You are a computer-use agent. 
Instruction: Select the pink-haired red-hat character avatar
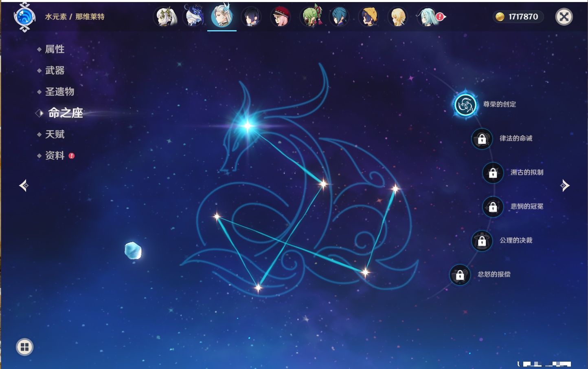coord(281,17)
